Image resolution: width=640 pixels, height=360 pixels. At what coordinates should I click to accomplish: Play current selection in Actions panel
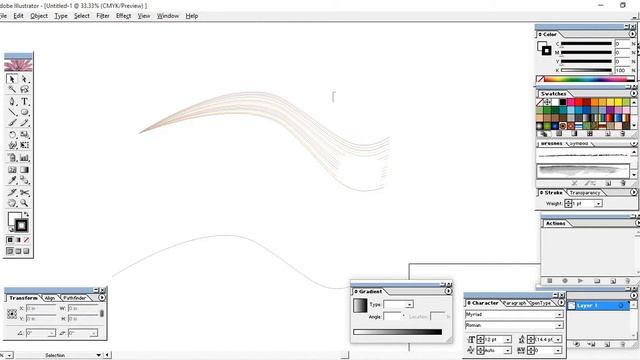(580, 281)
